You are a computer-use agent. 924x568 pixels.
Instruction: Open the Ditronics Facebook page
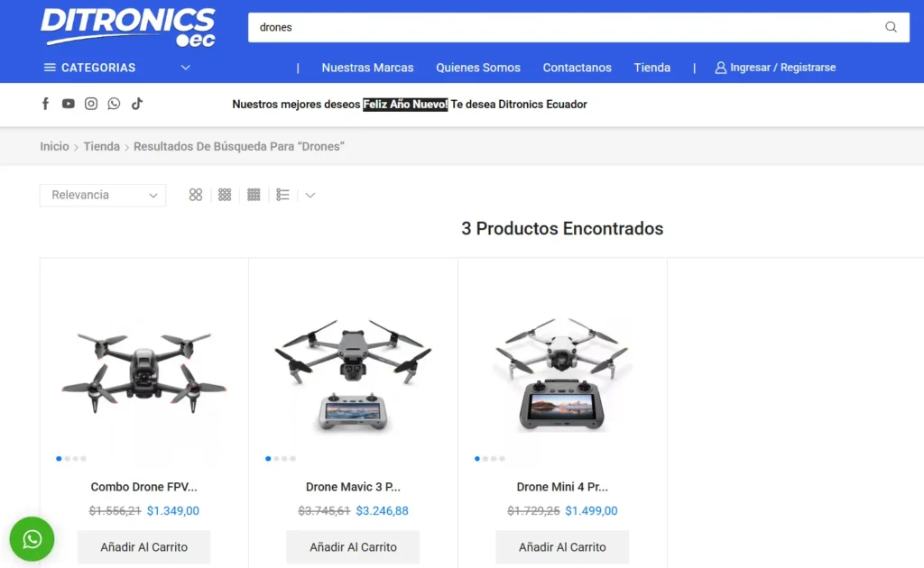click(45, 105)
